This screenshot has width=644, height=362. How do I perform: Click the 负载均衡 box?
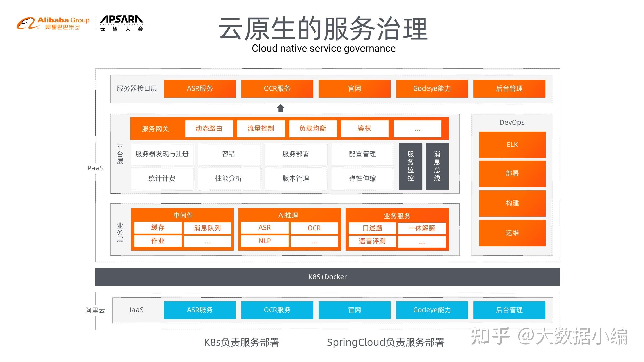313,129
